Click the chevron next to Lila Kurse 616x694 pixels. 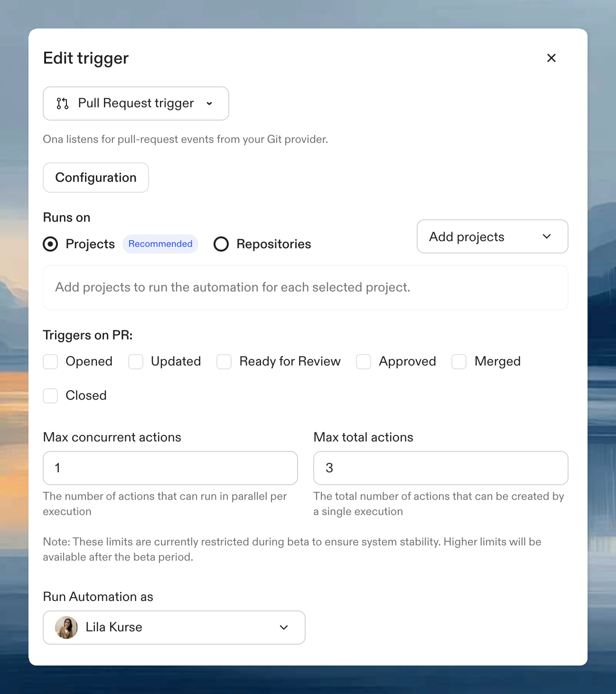click(x=284, y=627)
